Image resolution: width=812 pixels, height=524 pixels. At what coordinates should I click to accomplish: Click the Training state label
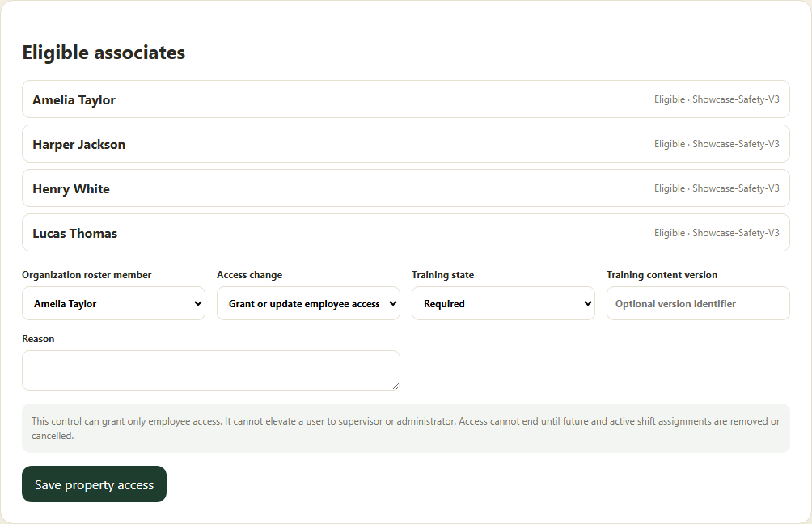[442, 275]
